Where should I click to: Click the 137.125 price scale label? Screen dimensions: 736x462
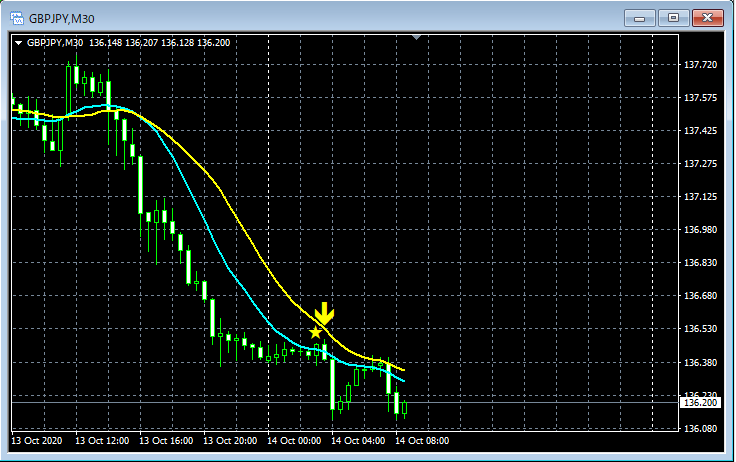click(700, 196)
